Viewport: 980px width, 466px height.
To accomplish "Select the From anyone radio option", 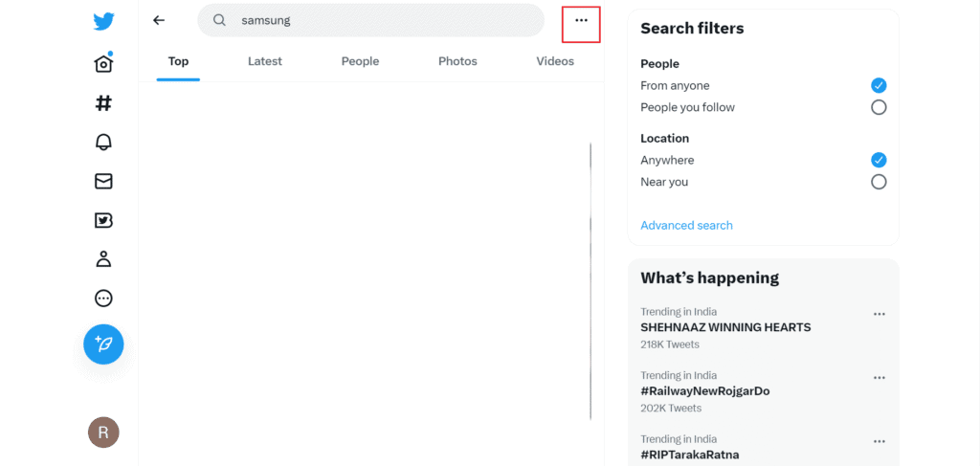I will (x=879, y=85).
